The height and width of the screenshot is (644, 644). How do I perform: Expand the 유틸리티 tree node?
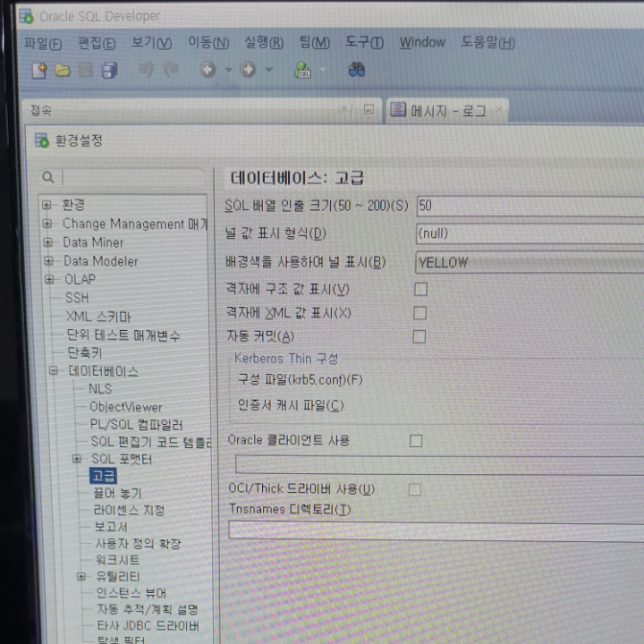click(81, 577)
